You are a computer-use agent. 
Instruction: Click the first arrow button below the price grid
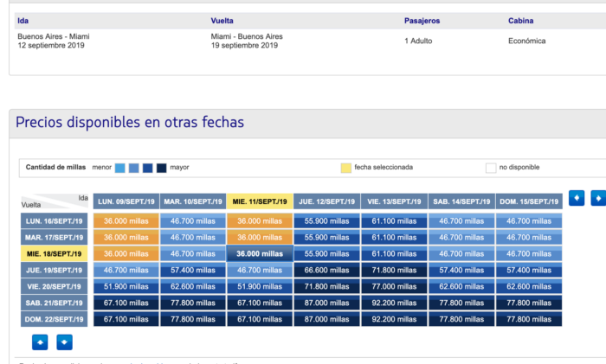click(40, 342)
